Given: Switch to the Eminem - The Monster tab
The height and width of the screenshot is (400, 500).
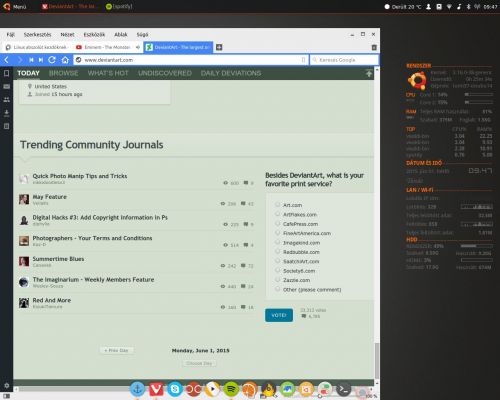Looking at the screenshot, I should point(107,47).
